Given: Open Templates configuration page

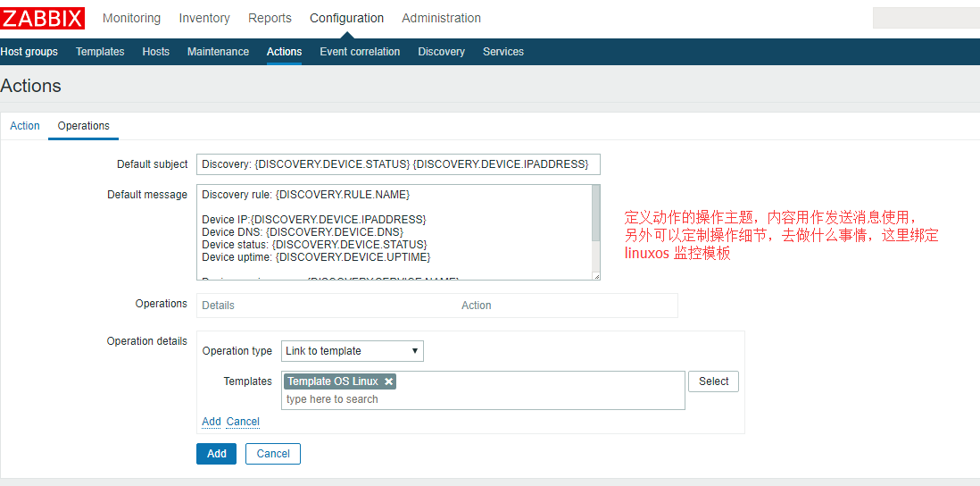Looking at the screenshot, I should pos(100,52).
